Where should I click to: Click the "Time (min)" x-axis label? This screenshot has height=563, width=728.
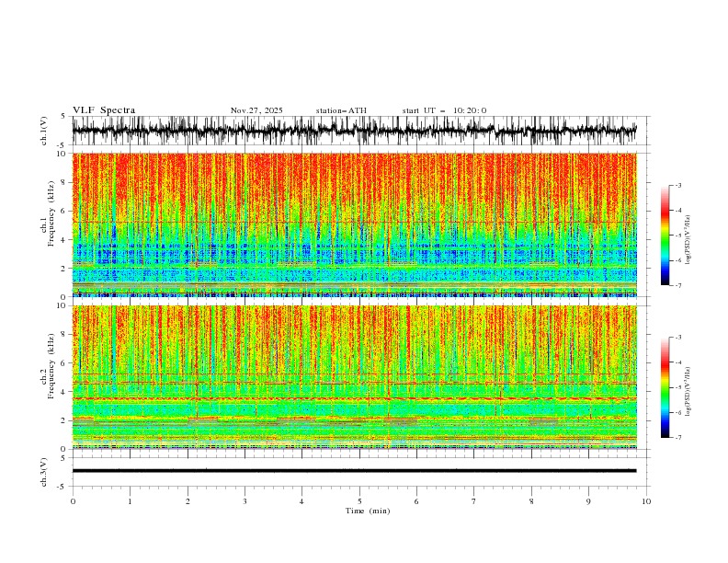tap(368, 511)
